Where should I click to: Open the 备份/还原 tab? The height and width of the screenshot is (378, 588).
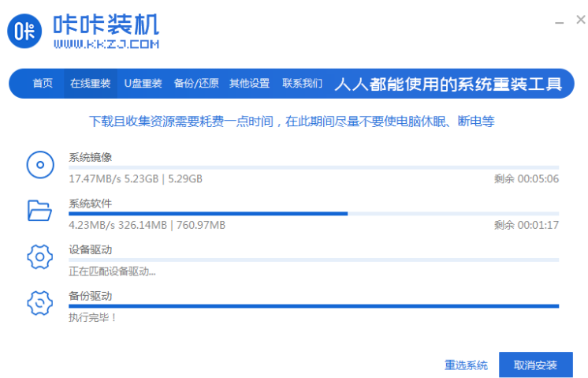[x=195, y=84]
